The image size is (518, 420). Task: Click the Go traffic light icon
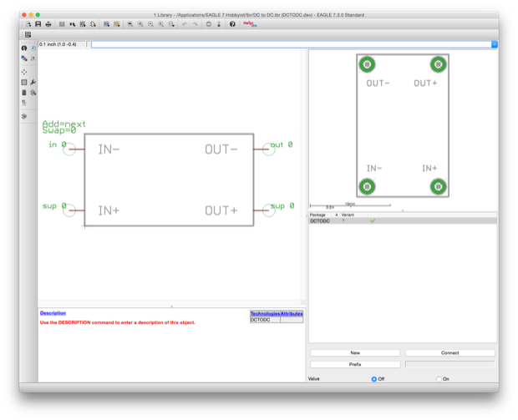coord(219,24)
